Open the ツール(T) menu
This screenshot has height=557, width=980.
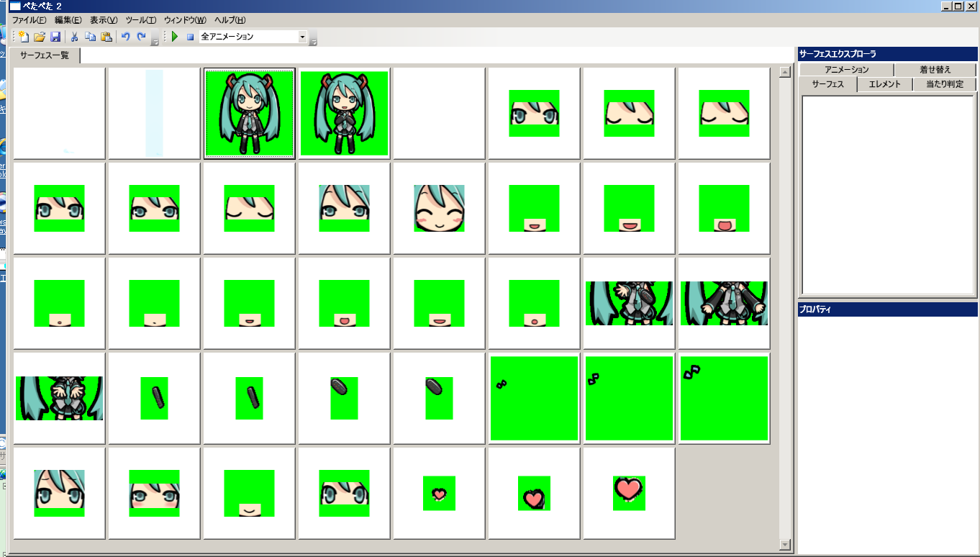click(x=141, y=20)
